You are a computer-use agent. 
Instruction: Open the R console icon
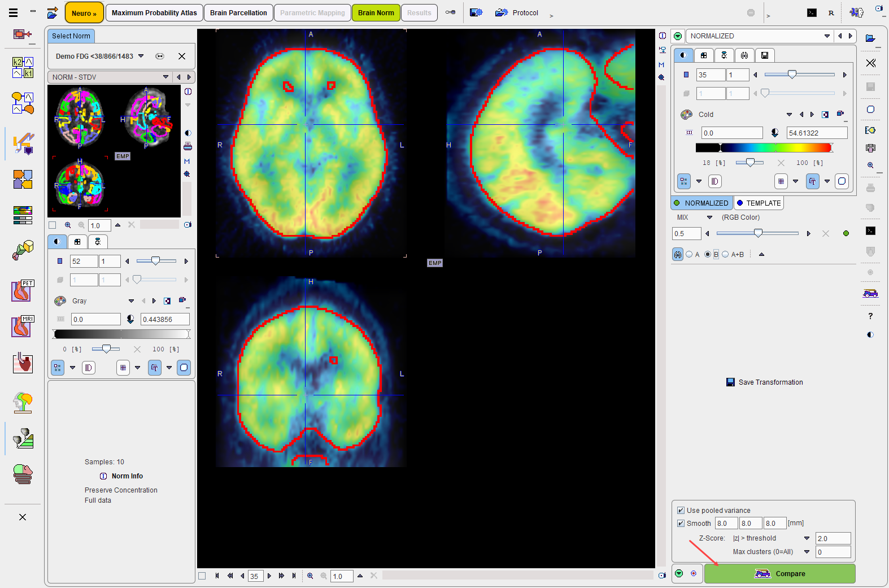pos(831,13)
